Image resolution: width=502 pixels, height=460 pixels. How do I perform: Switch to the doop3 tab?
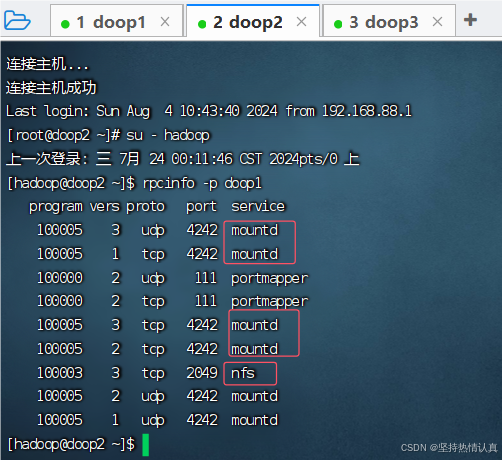point(389,21)
